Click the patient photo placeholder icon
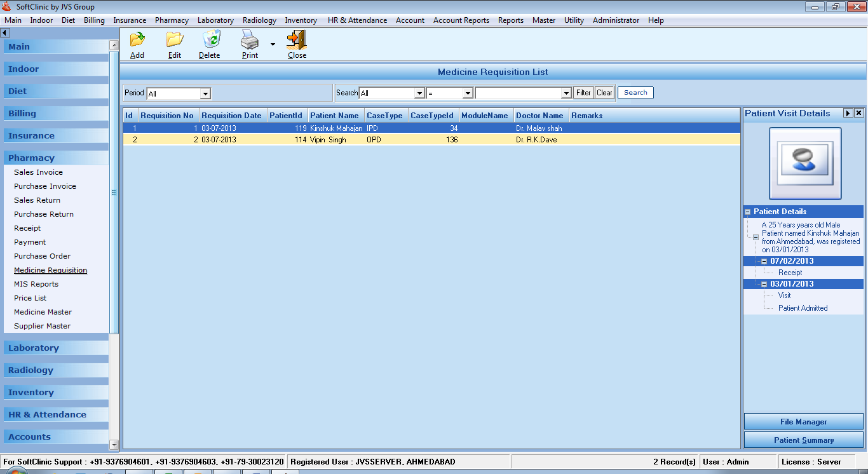 pyautogui.click(x=805, y=163)
